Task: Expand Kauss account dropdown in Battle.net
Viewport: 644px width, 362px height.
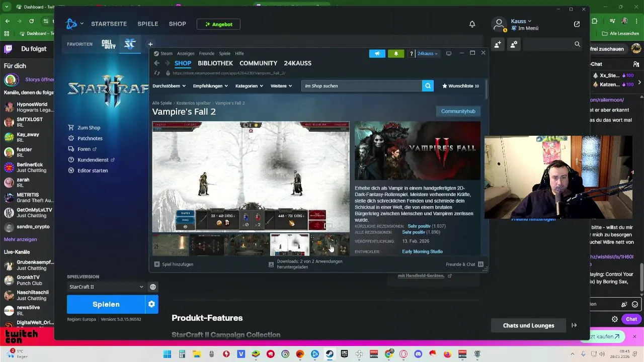Action: click(x=521, y=21)
